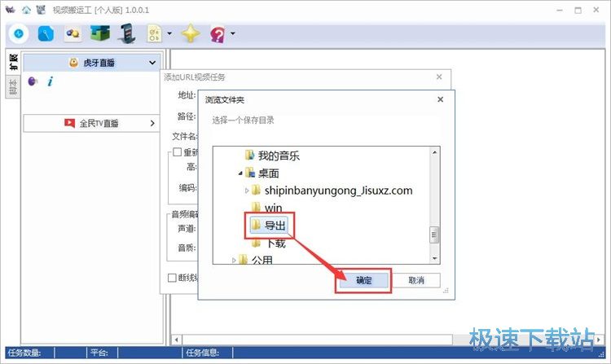Click the purple ball icon under 虎牙直播
611x364 pixels.
tap(33, 81)
